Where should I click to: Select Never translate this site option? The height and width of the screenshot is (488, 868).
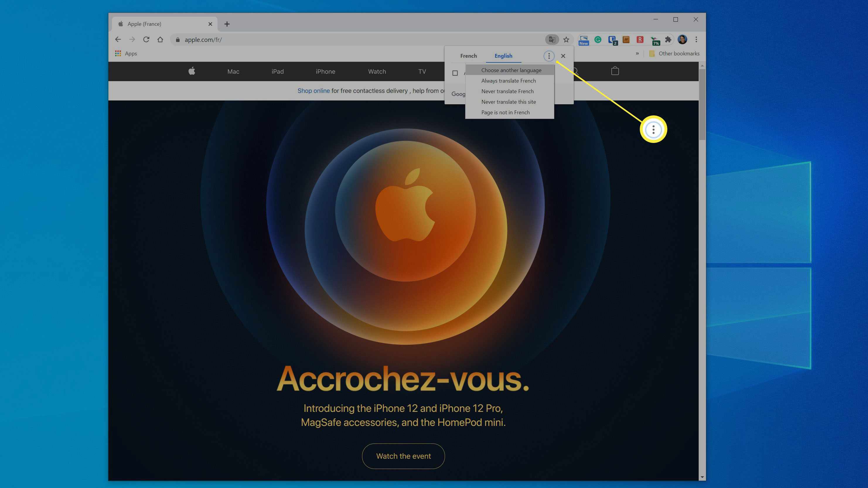(x=509, y=101)
